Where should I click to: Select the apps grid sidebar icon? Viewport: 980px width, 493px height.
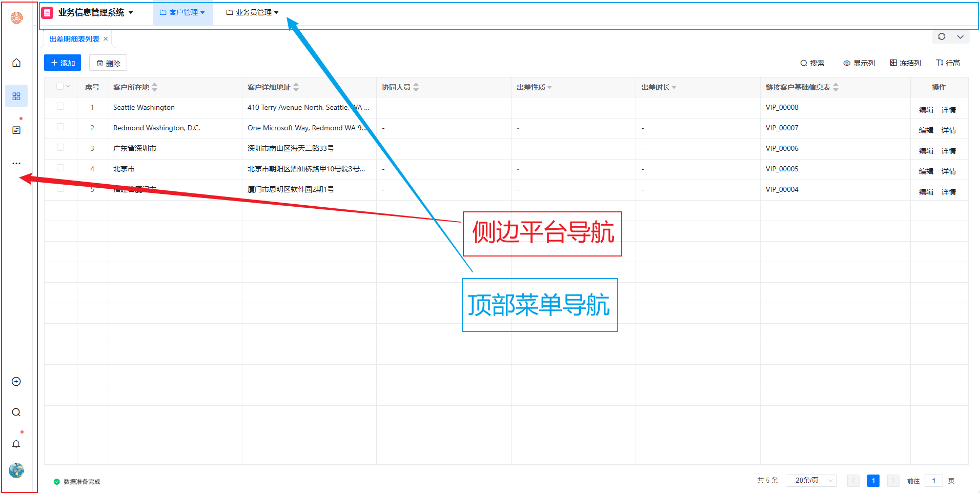16,96
